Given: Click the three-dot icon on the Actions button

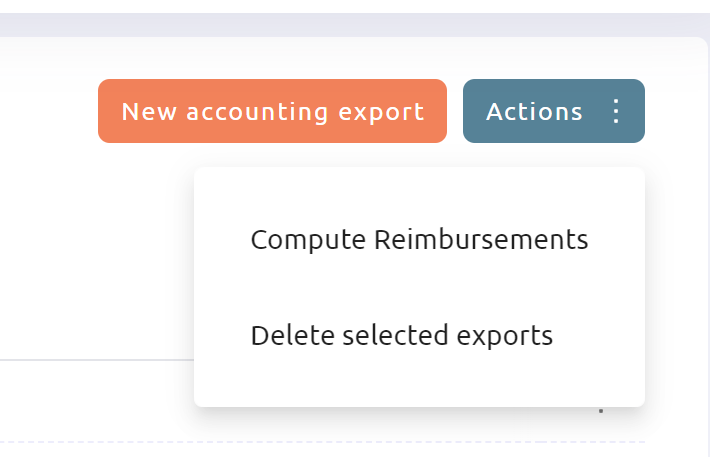Looking at the screenshot, I should [x=615, y=111].
